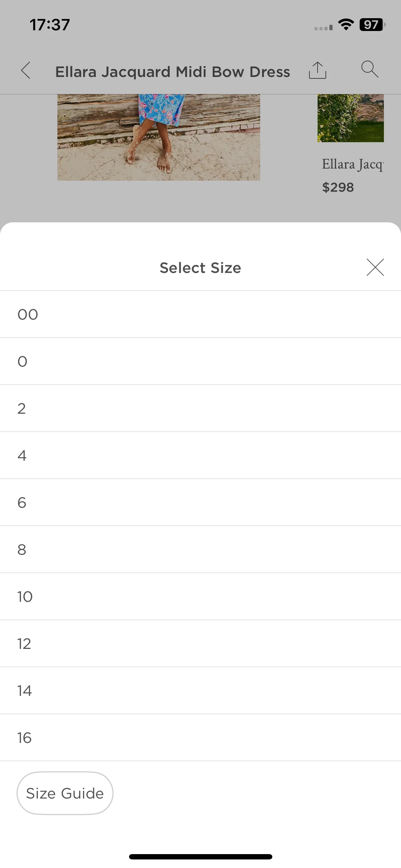Open the share icon in header
Screen dimensions: 401x868
click(x=317, y=70)
